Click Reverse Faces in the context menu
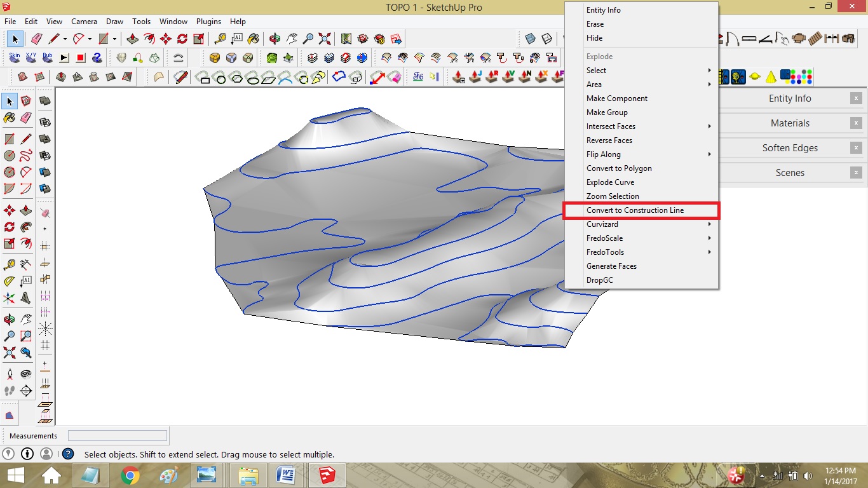 [x=609, y=140]
